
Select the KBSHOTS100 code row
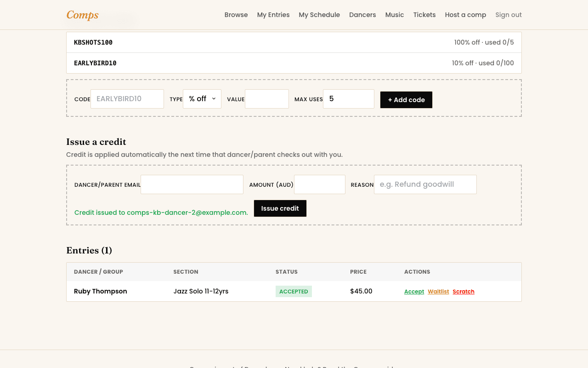tap(294, 42)
